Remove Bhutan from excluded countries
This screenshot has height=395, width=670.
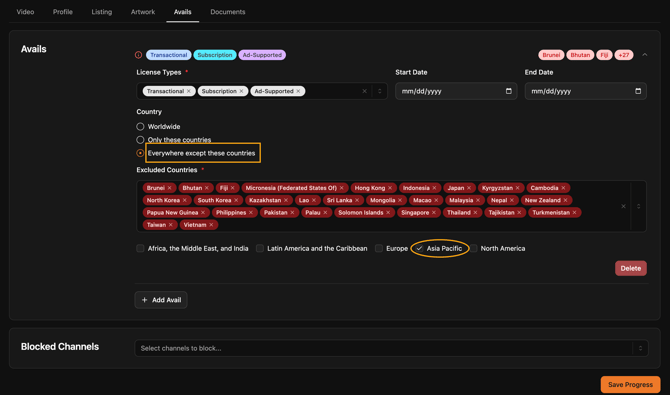pos(207,188)
